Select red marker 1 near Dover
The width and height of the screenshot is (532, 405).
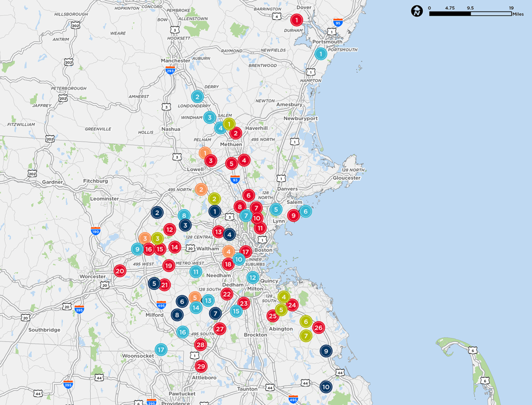pyautogui.click(x=296, y=20)
